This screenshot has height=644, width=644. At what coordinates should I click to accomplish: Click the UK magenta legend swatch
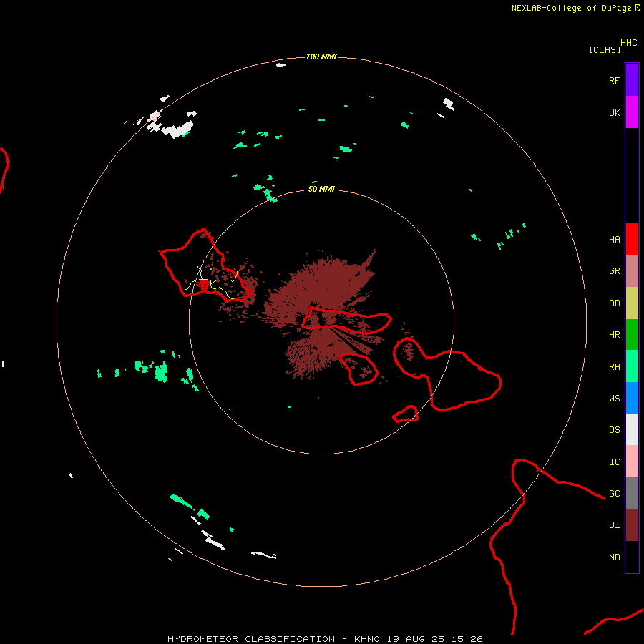coord(632,112)
